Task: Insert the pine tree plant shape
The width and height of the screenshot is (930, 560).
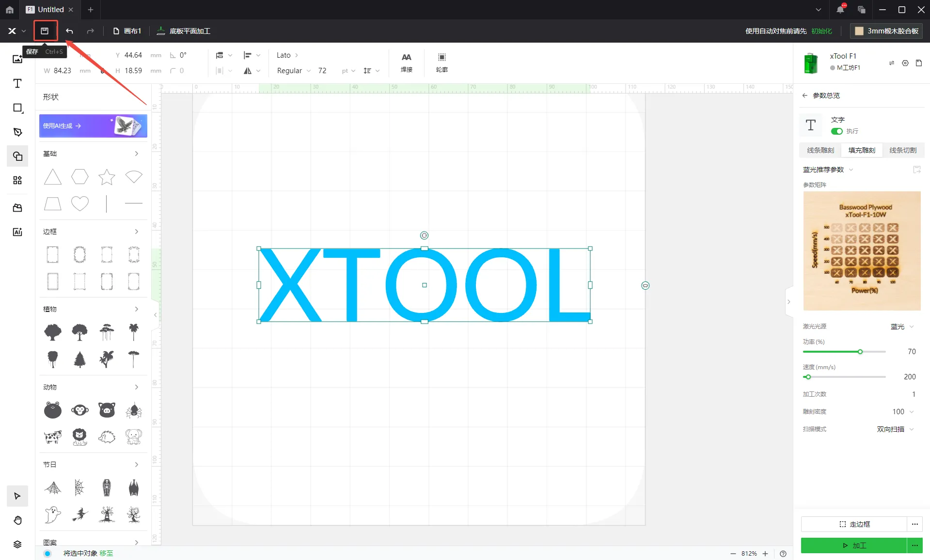Action: click(x=80, y=359)
